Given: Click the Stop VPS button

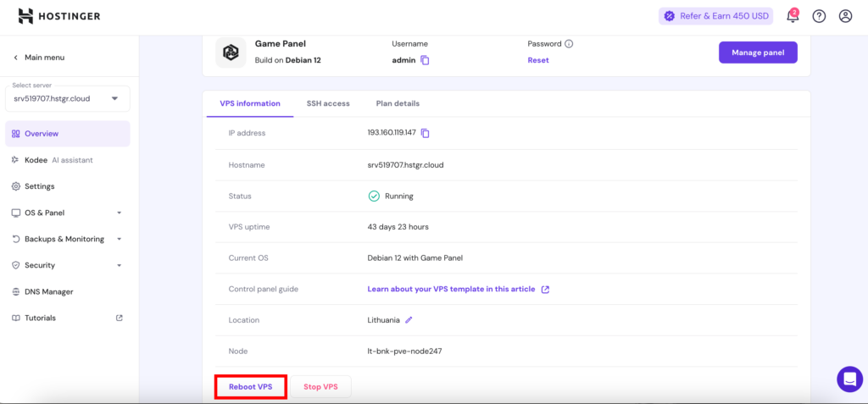Looking at the screenshot, I should coord(320,387).
